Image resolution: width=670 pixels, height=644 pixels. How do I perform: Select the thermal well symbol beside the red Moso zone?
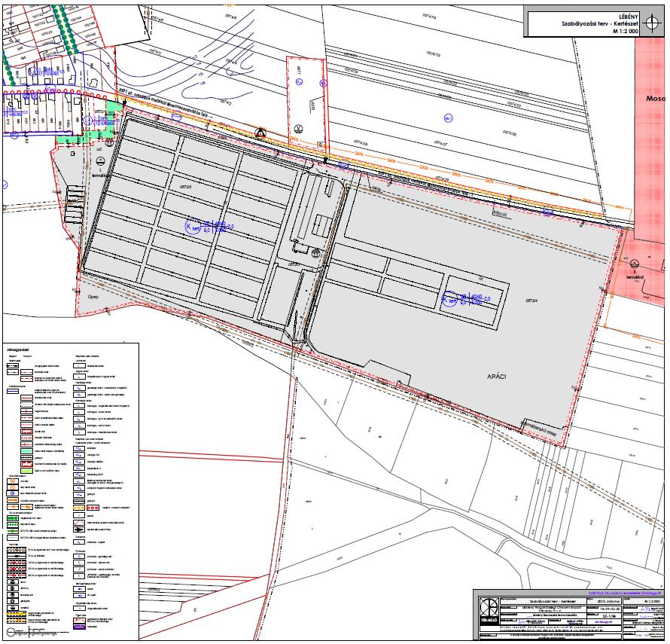pos(635,264)
